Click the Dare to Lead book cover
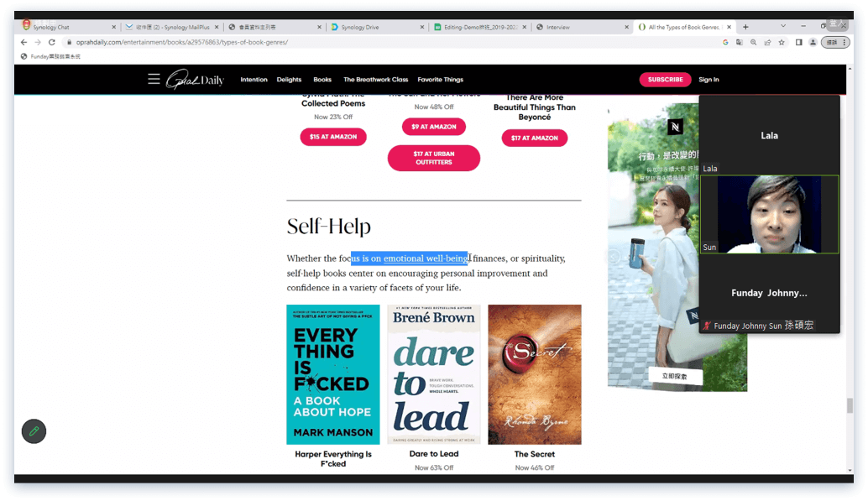This screenshot has width=868, height=501. (x=433, y=374)
